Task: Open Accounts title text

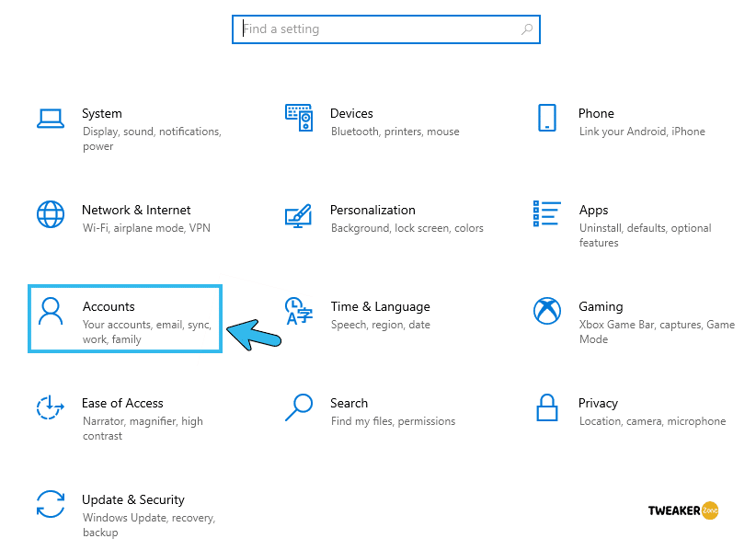Action: pos(109,306)
